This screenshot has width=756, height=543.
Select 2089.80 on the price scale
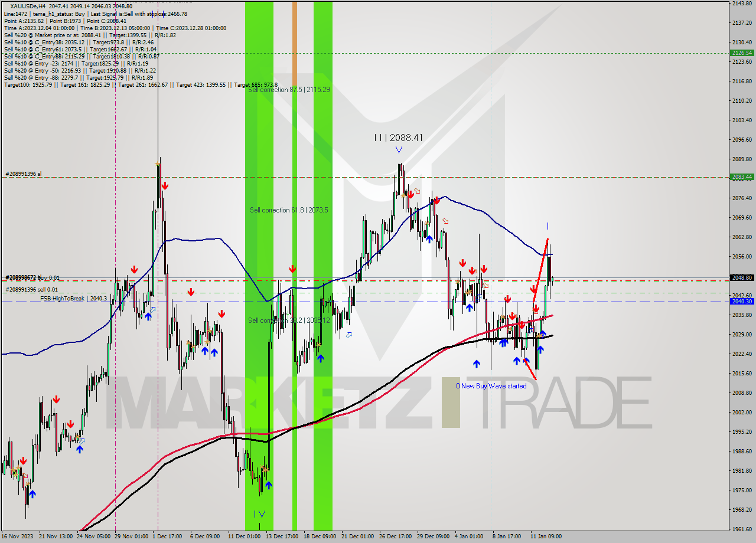click(x=742, y=159)
